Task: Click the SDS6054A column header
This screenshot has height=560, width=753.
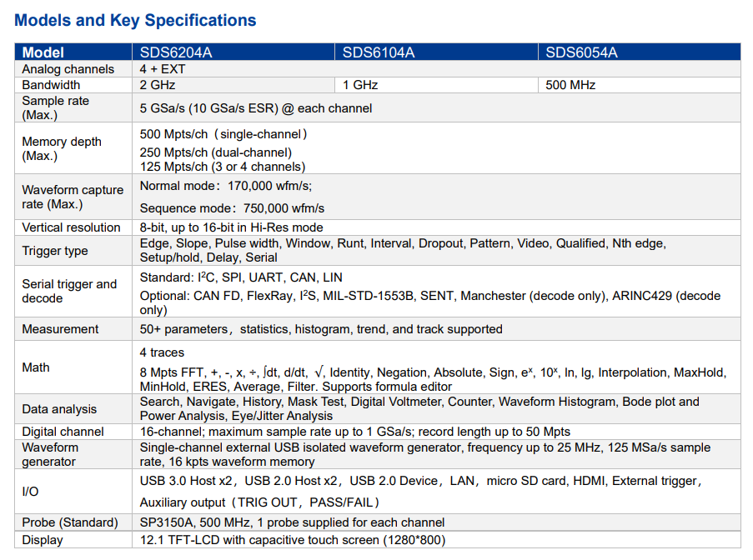Action: click(x=640, y=52)
